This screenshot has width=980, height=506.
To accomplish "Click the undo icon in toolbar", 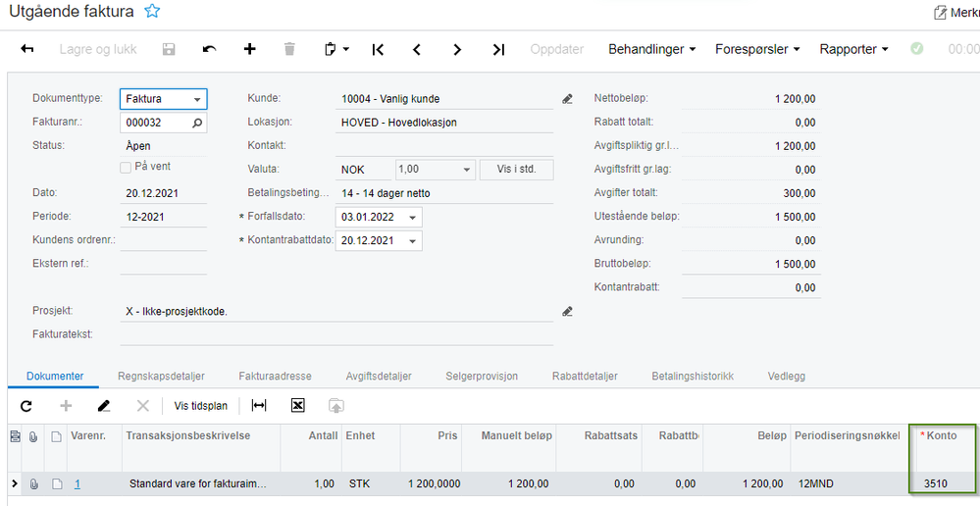I will click(x=209, y=49).
